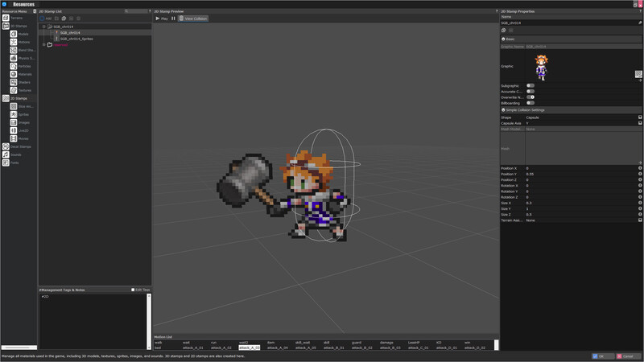
Task: Open the Sounds resource section
Action: (x=12, y=154)
